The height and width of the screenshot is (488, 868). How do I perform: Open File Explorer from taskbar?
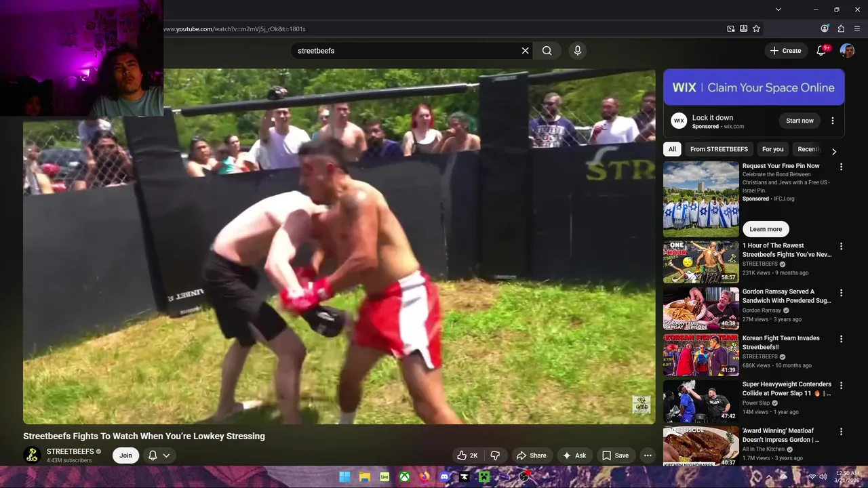pos(364,477)
